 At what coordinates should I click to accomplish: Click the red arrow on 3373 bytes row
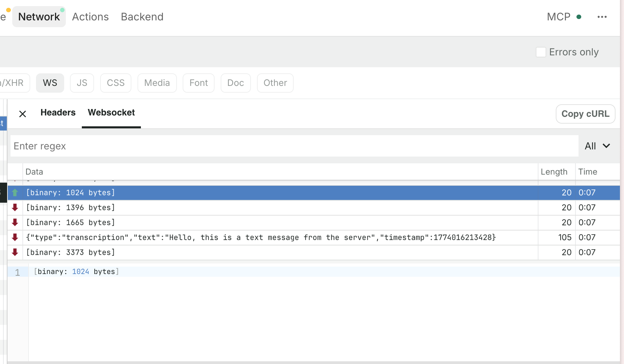(x=15, y=252)
